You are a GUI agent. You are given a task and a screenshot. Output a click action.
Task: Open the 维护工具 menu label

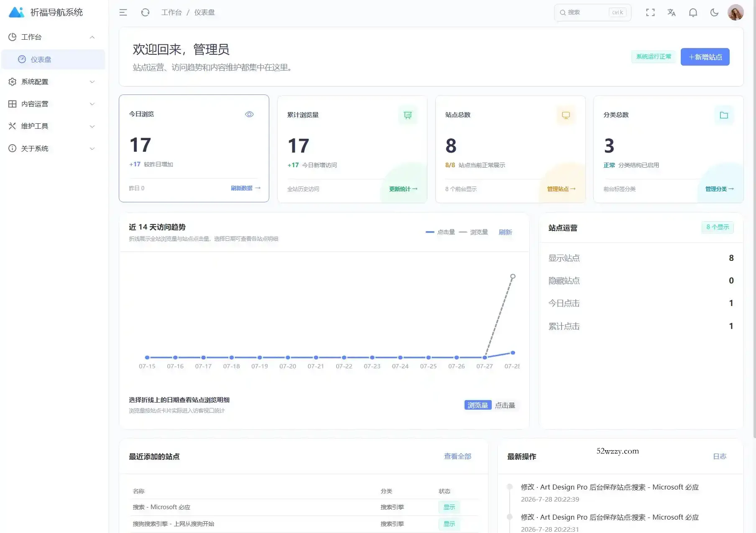[x=35, y=126]
